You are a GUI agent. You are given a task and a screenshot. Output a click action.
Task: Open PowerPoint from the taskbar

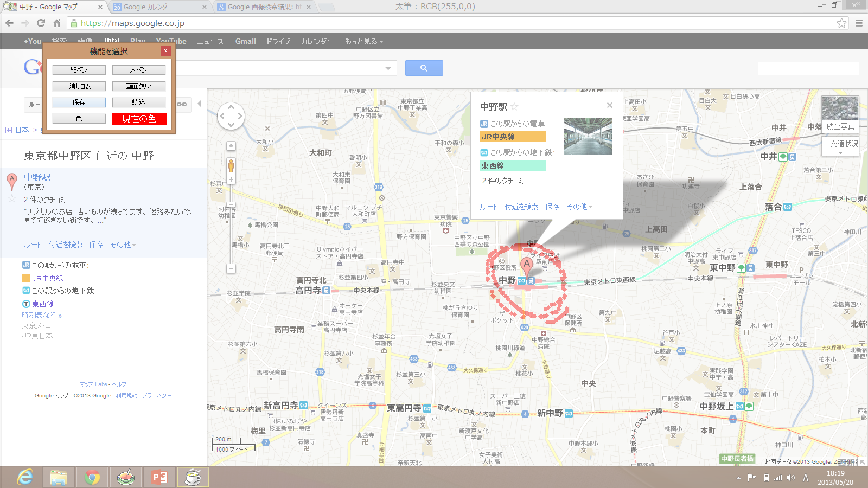159,477
